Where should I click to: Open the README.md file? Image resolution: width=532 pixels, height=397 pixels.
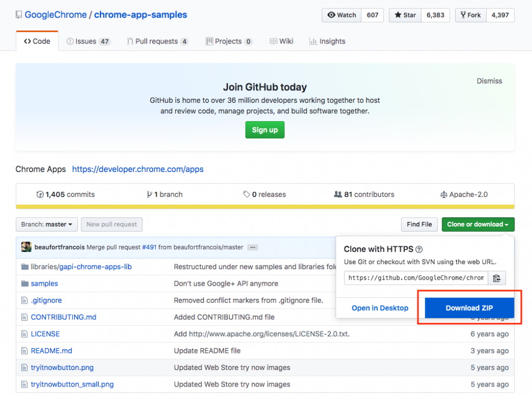(51, 351)
